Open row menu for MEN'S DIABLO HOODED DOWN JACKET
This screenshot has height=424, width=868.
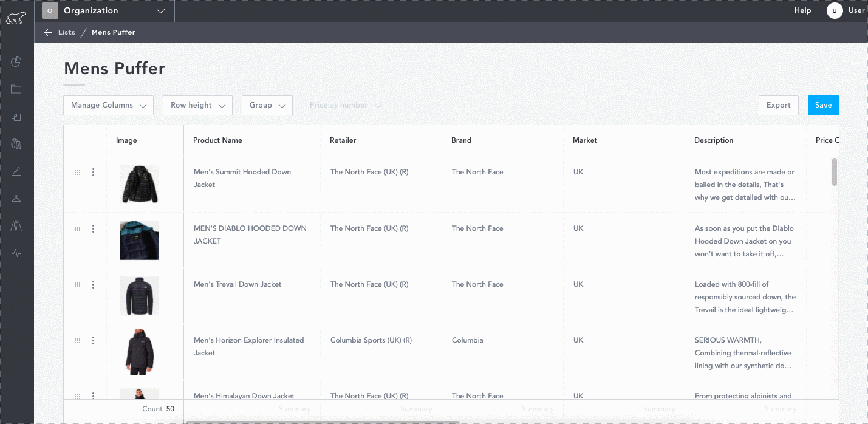click(x=93, y=229)
